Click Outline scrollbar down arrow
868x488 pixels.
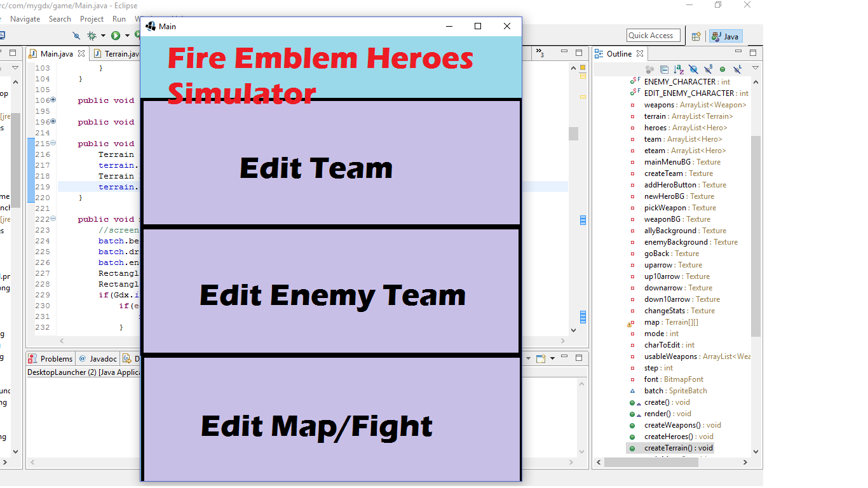(x=756, y=452)
